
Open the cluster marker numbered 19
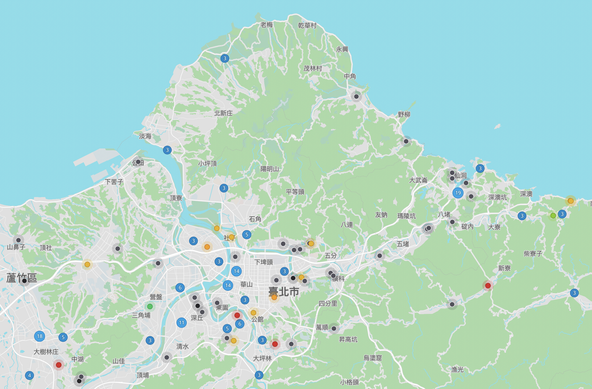(458, 193)
